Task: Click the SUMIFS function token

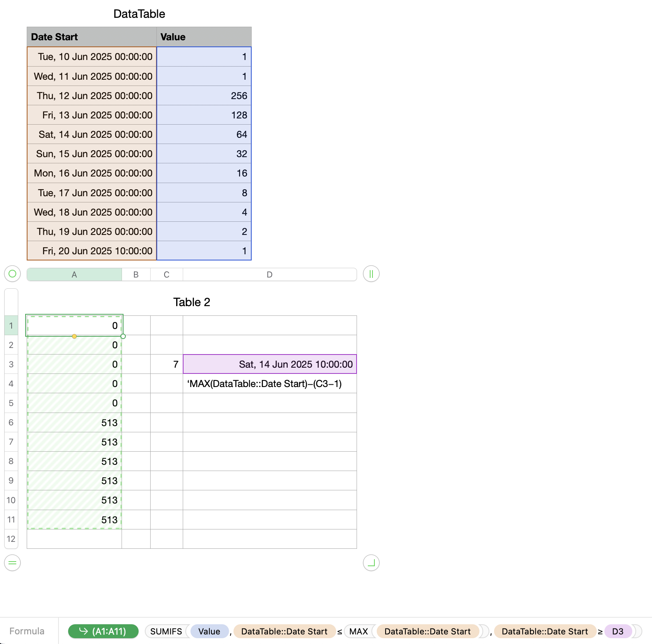Action: coord(166,631)
